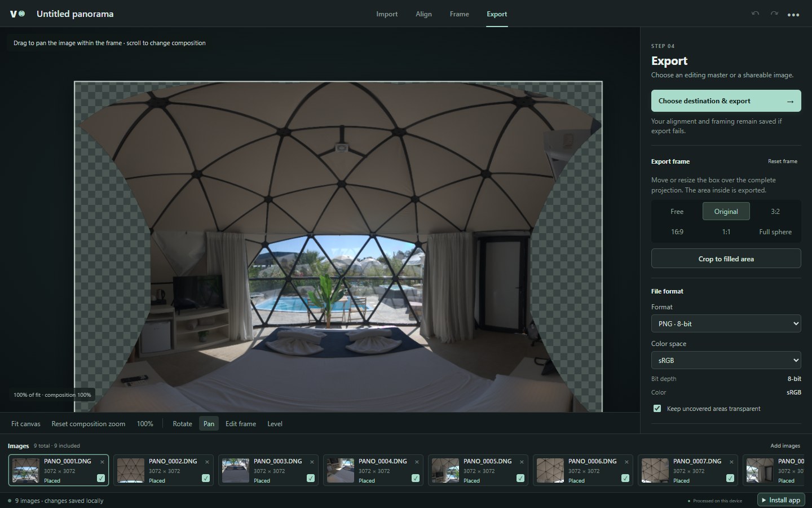Click the redo arrow icon
Viewport: 812px width, 508px height.
click(774, 14)
